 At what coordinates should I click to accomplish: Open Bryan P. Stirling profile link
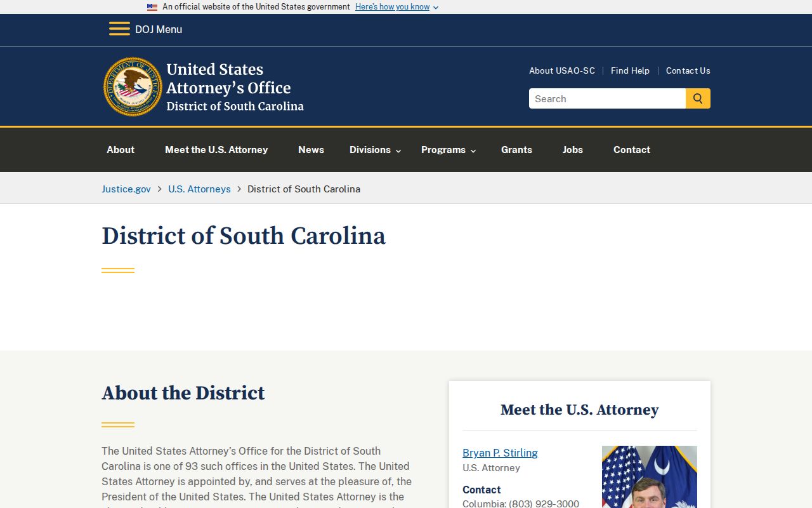click(x=500, y=453)
